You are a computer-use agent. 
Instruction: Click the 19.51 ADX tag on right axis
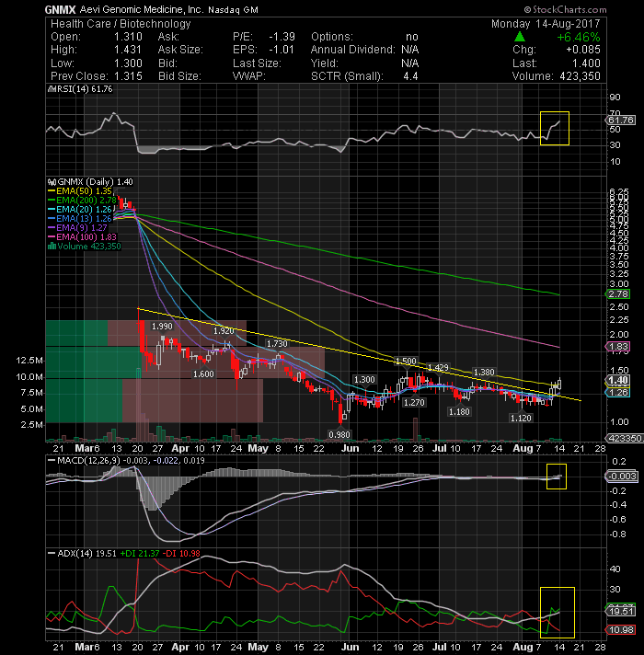pos(621,612)
